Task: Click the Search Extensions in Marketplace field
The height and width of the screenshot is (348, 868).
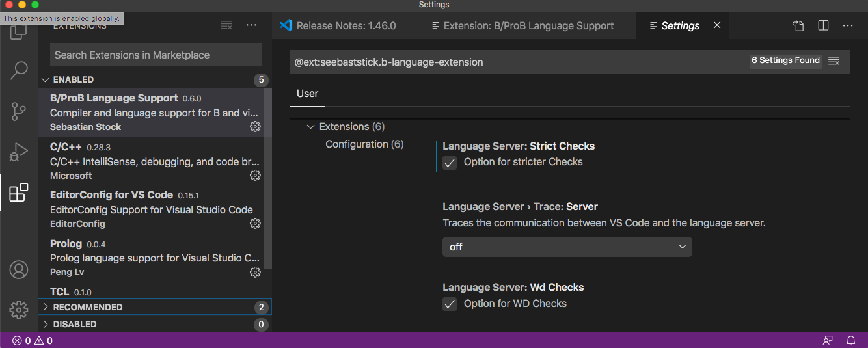Action: coord(156,55)
